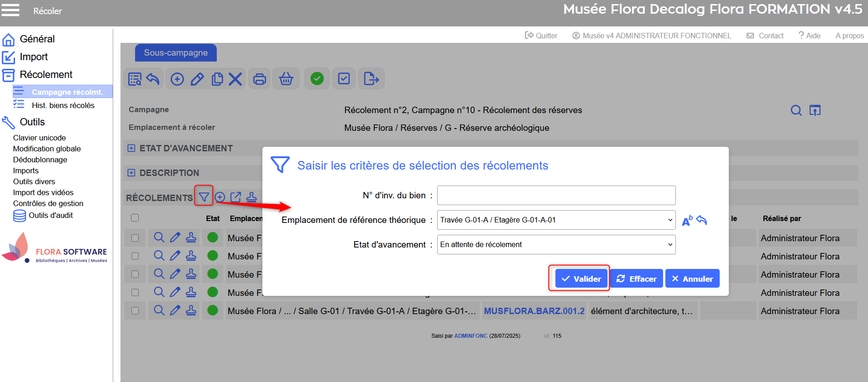Click the print icon in the toolbar
The image size is (868, 382).
[259, 79]
